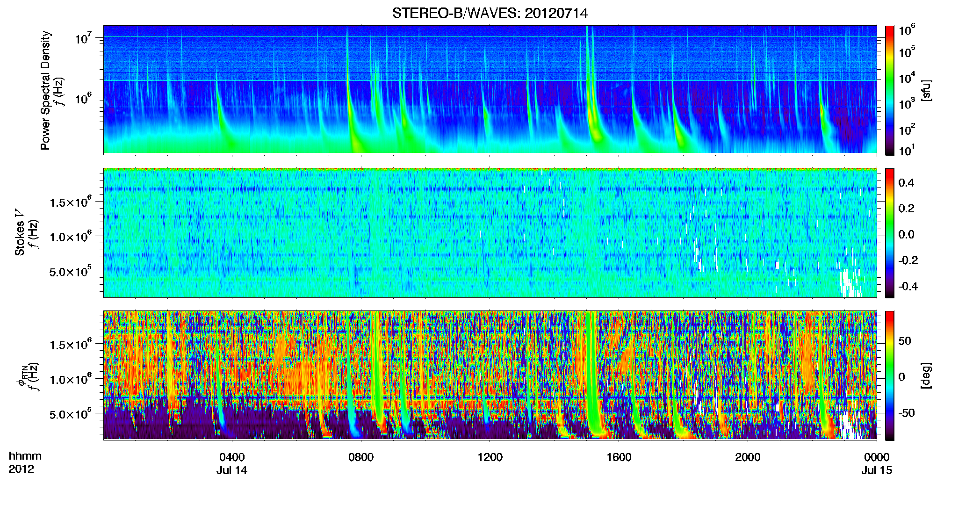Click the deg color scale bar

pyautogui.click(x=889, y=375)
